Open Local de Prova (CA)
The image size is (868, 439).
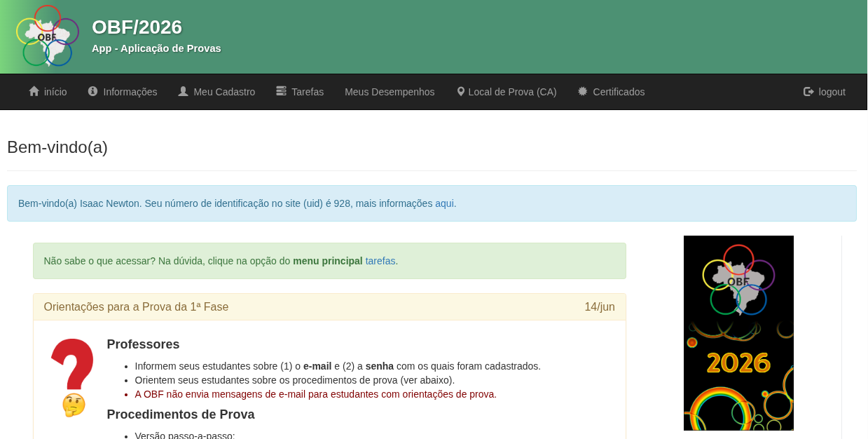tap(507, 92)
